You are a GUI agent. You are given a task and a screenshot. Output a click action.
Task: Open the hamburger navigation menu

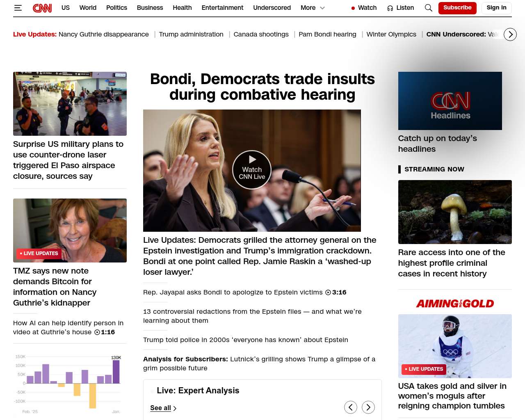coord(18,8)
